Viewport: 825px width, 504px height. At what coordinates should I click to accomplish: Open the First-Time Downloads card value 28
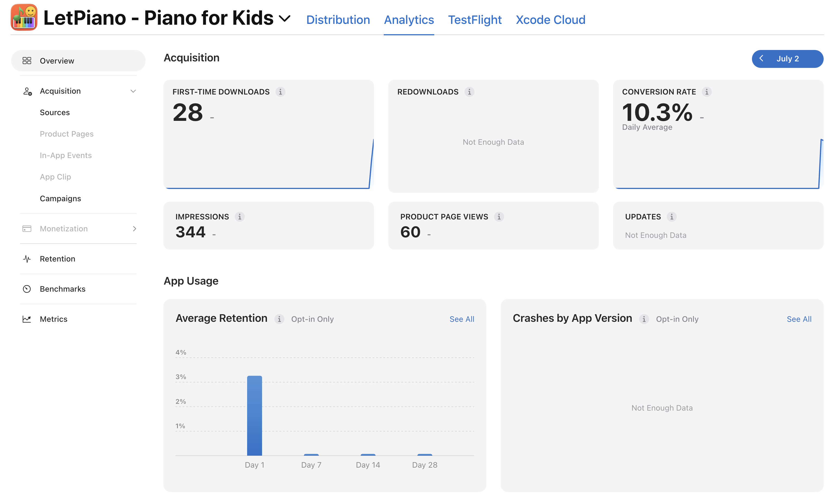click(x=188, y=112)
